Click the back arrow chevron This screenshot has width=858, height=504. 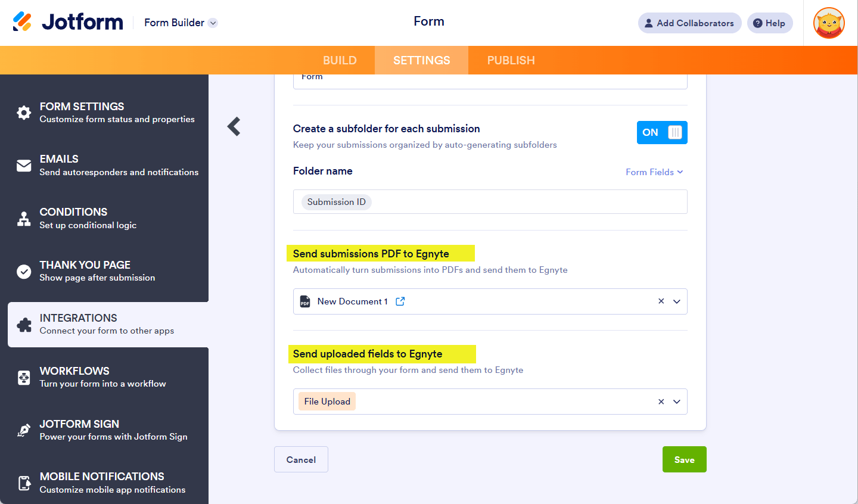[x=234, y=126]
